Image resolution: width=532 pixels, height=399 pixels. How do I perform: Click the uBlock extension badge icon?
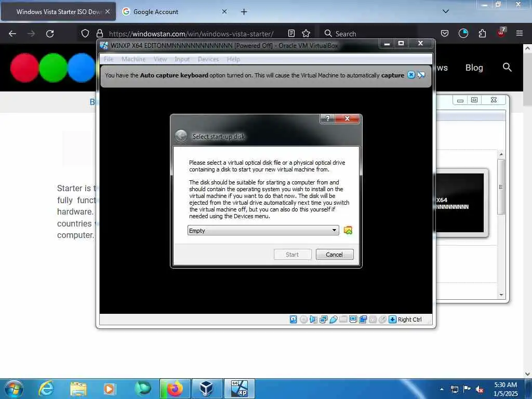coord(501,33)
